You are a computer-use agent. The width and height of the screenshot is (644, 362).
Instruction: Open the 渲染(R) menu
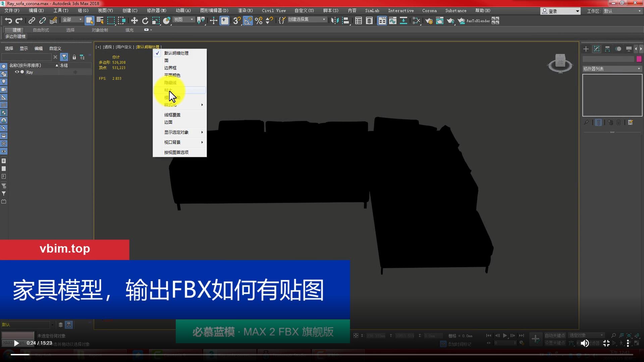[245, 11]
